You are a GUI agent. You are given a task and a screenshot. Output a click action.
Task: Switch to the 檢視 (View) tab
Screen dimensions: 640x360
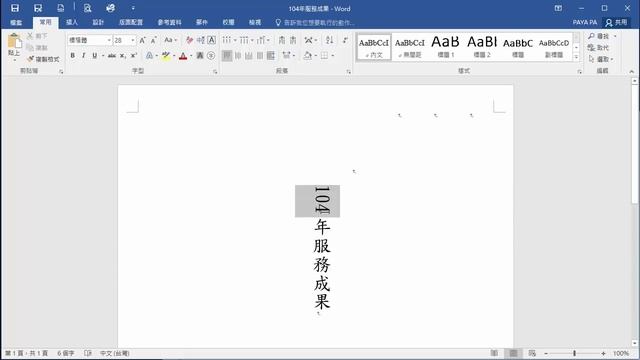tap(255, 22)
